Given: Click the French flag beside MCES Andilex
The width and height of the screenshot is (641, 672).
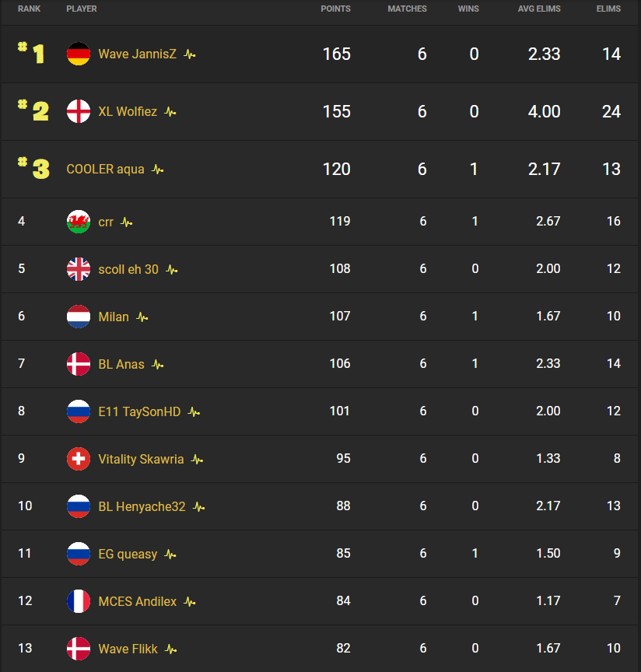Looking at the screenshot, I should click(x=79, y=601).
